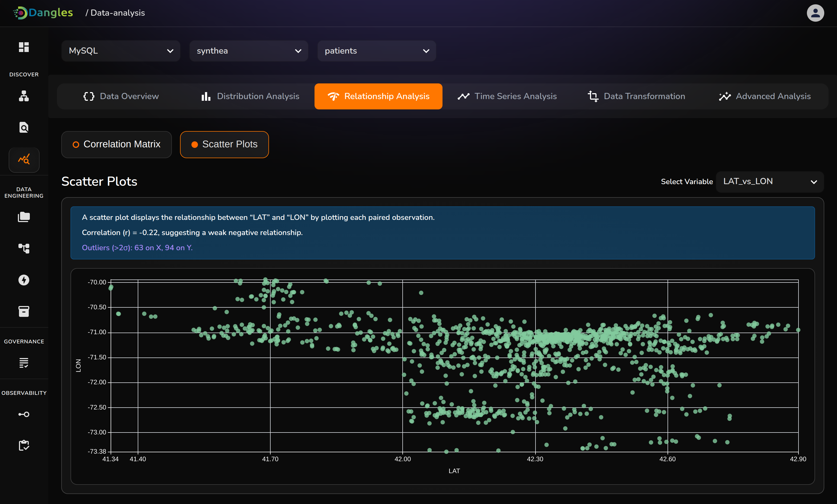Click the clipboard check icon under Observability
Screen dimensions: 837x504
24,445
